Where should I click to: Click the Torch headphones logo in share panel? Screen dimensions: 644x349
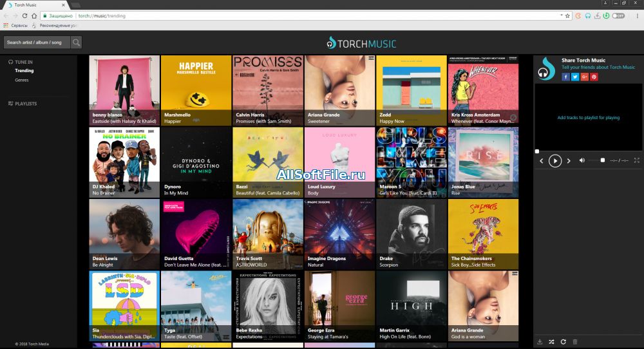546,69
